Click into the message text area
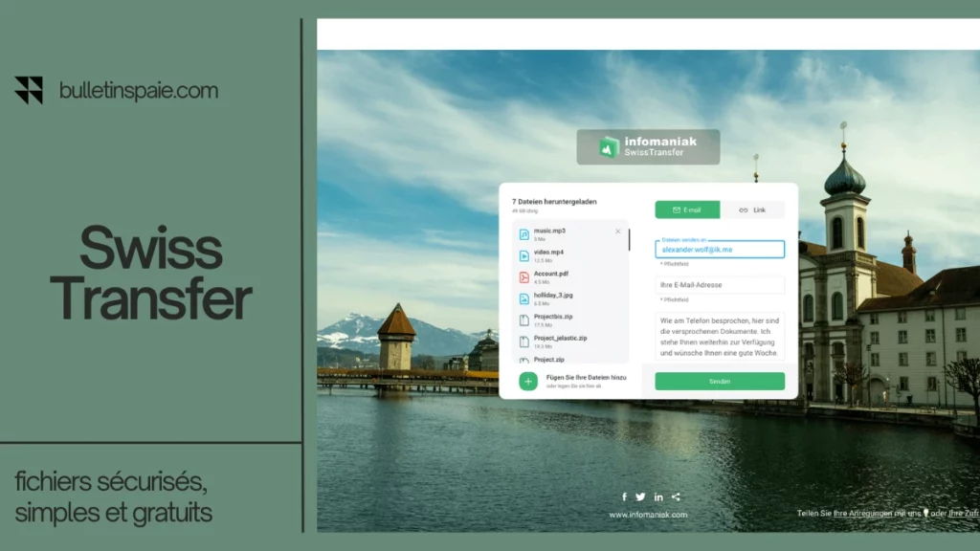The height and width of the screenshot is (551, 980). 720,336
